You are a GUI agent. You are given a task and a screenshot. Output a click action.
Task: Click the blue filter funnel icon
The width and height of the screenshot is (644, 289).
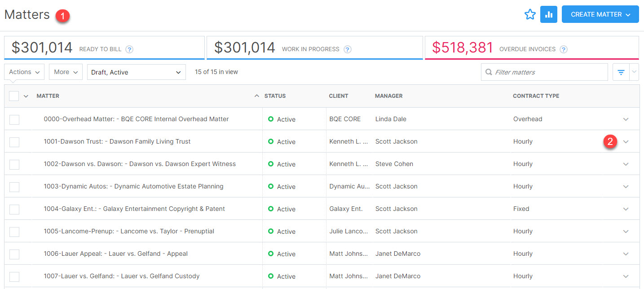[621, 72]
